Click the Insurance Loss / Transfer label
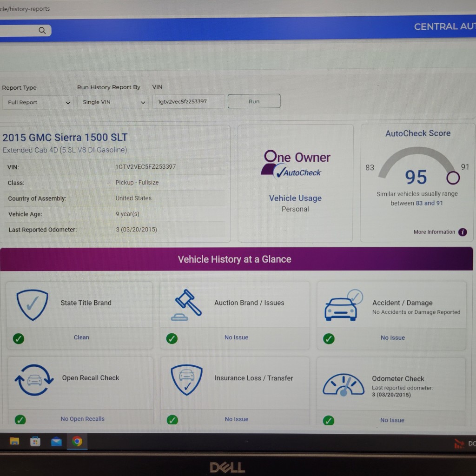Viewport: 476px width, 476px height. point(254,378)
